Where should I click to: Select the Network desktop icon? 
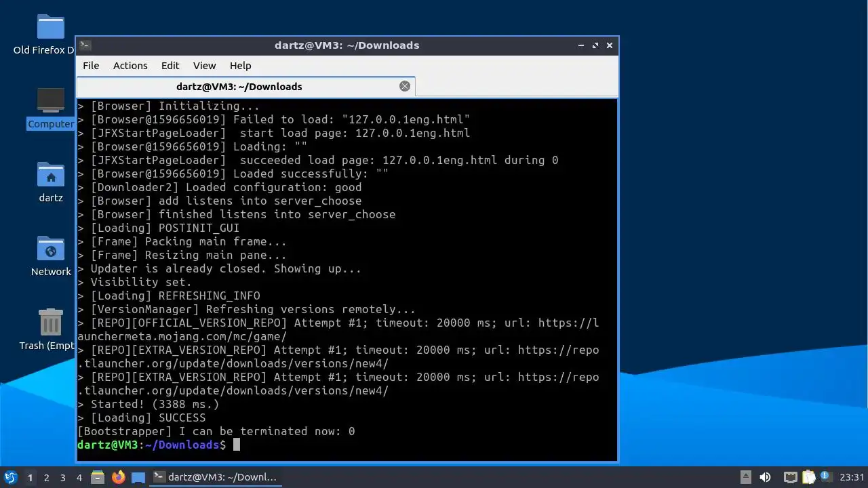click(50, 256)
